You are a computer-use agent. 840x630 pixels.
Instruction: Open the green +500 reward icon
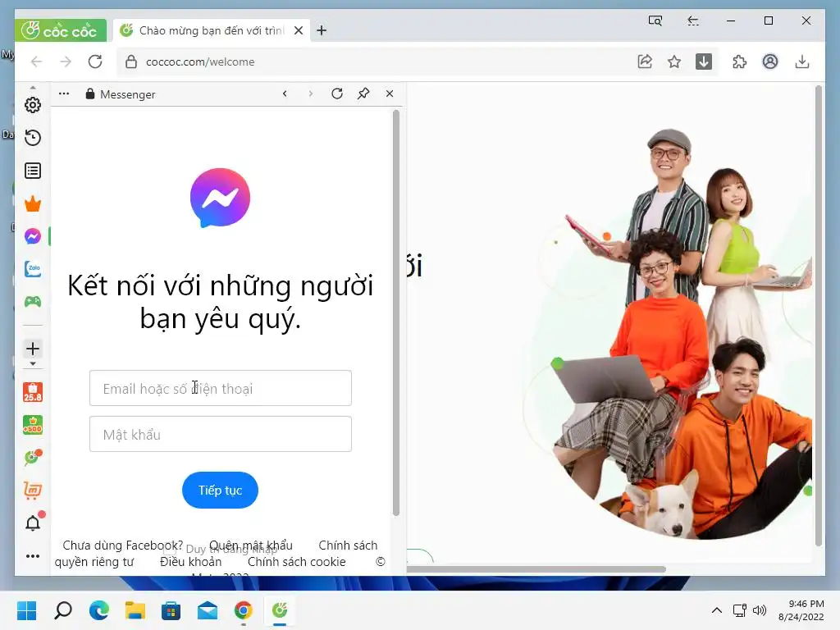click(x=33, y=425)
